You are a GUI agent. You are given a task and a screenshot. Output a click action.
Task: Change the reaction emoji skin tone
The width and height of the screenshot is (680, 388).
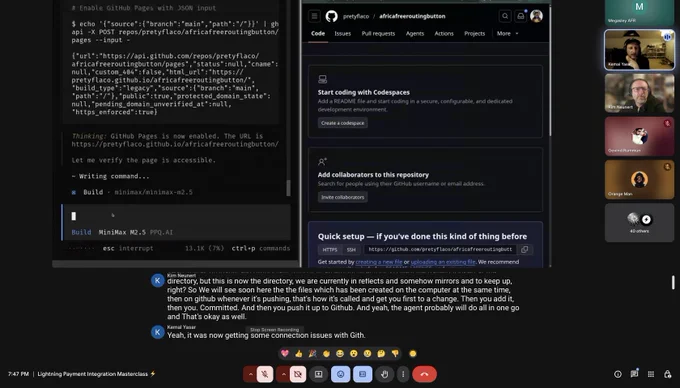(413, 354)
